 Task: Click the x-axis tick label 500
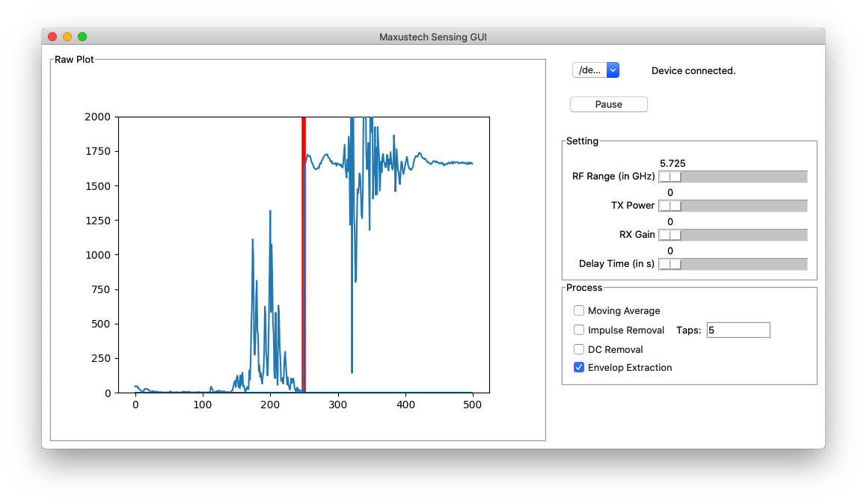coord(472,405)
